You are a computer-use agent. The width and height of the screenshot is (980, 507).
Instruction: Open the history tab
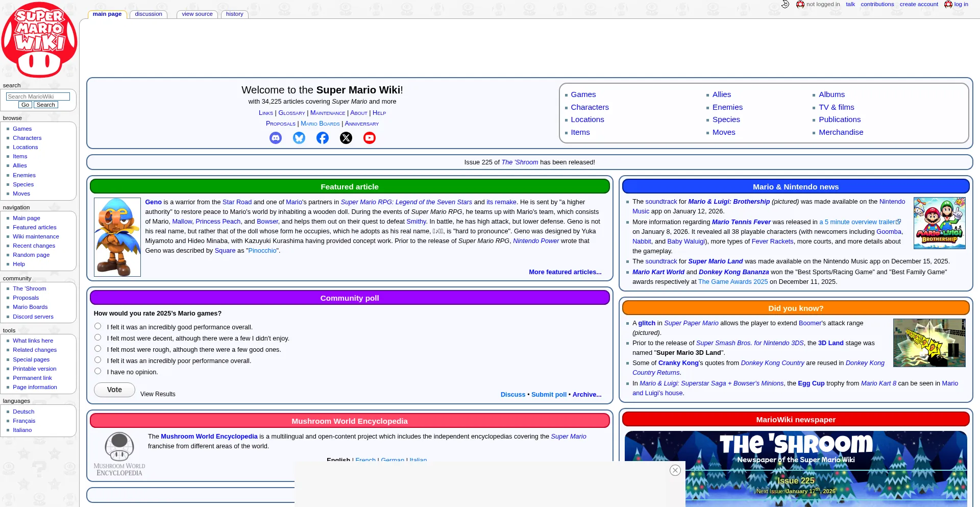[x=234, y=14]
